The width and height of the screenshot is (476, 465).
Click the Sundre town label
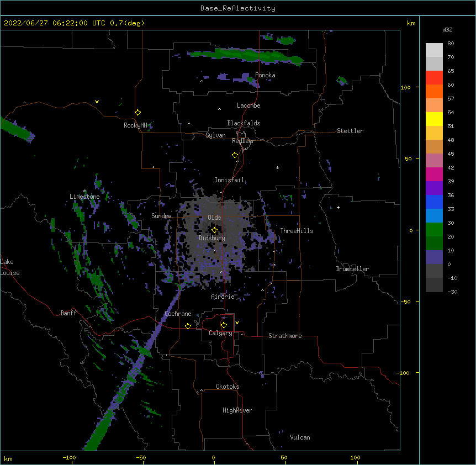(x=161, y=216)
